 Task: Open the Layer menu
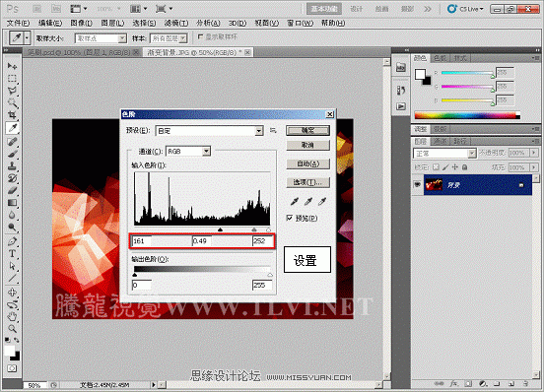(x=112, y=23)
